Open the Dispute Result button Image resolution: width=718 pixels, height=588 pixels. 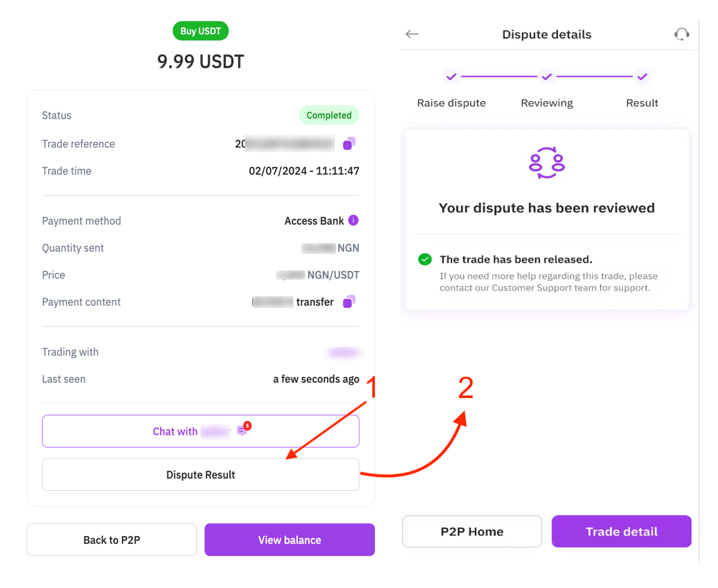click(x=201, y=474)
